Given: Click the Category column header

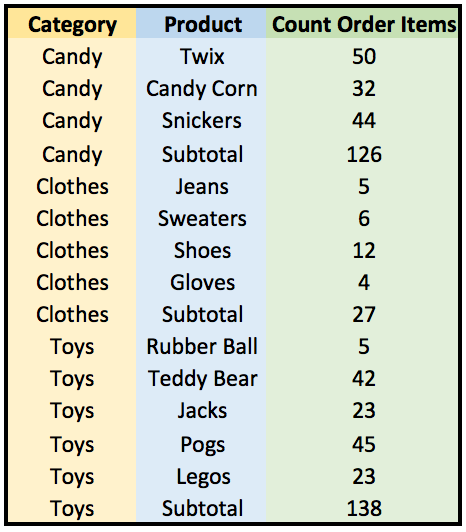Looking at the screenshot, I should pyautogui.click(x=72, y=25).
